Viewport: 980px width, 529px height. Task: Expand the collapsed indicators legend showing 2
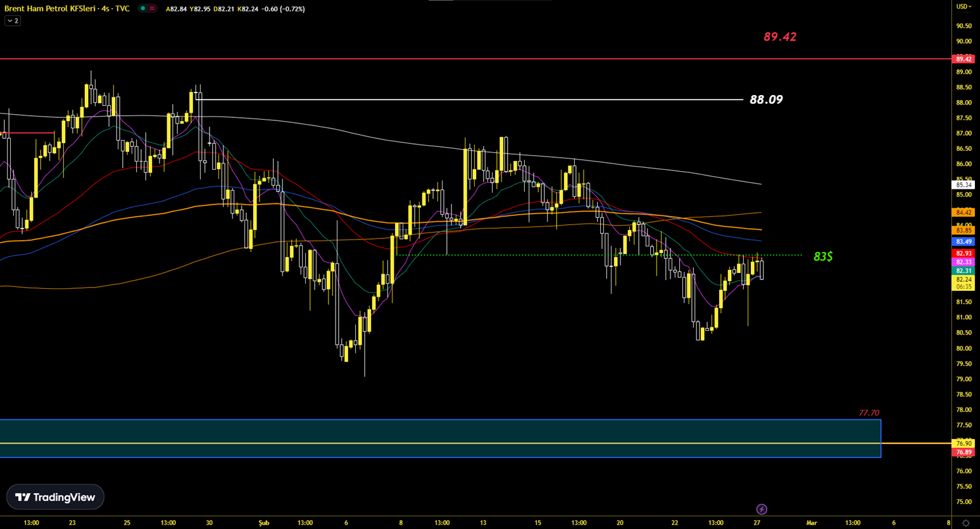click(x=13, y=21)
